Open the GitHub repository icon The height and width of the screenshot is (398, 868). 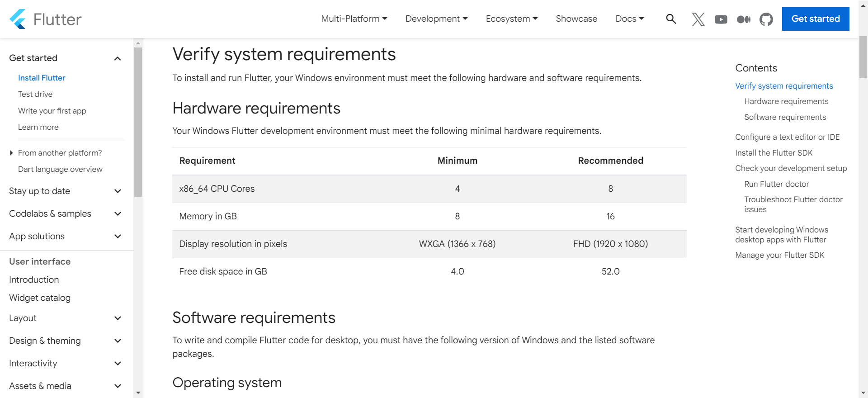766,19
